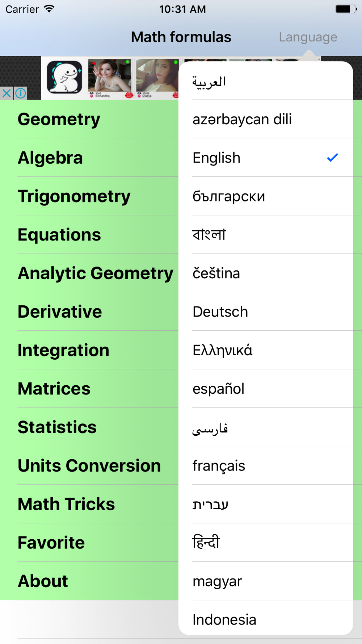This screenshot has height=644, width=362.
Task: Choose Indonesia at the list bottom
Action: coord(266,618)
